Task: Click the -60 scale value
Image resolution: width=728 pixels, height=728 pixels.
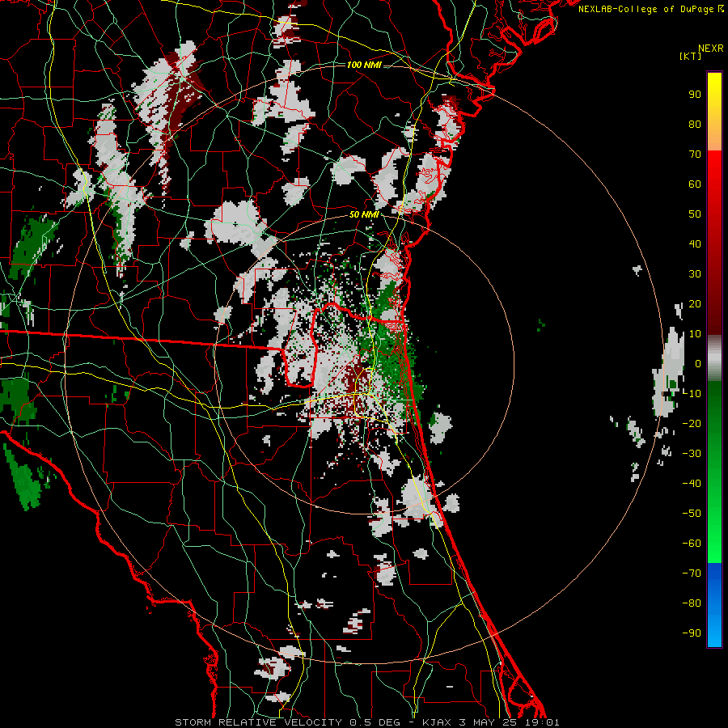Action: 692,544
